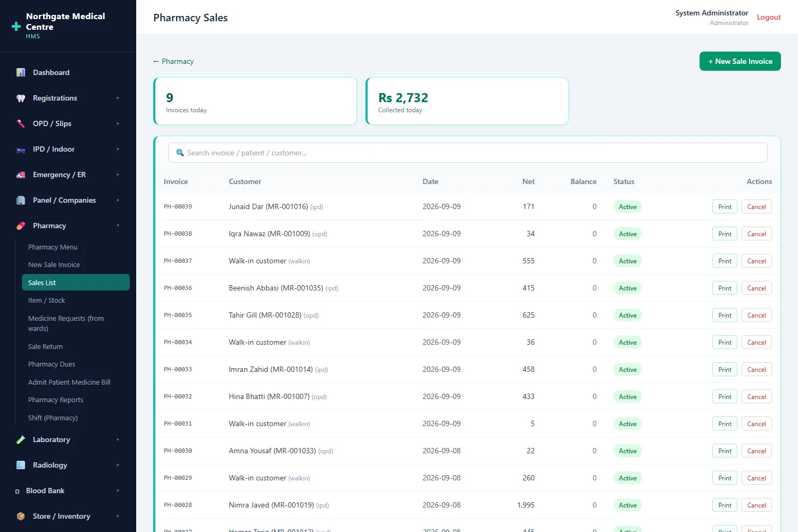Focus the invoice search field
Screen dimensions: 798x532
pyautogui.click(x=468, y=153)
